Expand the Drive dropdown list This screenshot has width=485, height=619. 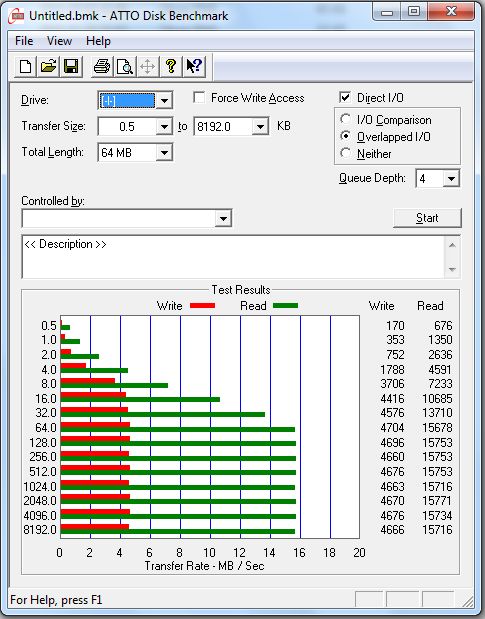point(164,101)
